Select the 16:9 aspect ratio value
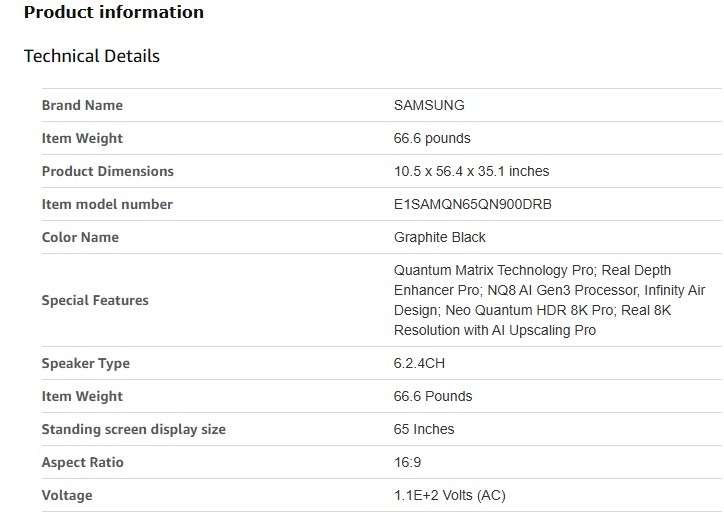The width and height of the screenshot is (724, 523). (x=408, y=462)
